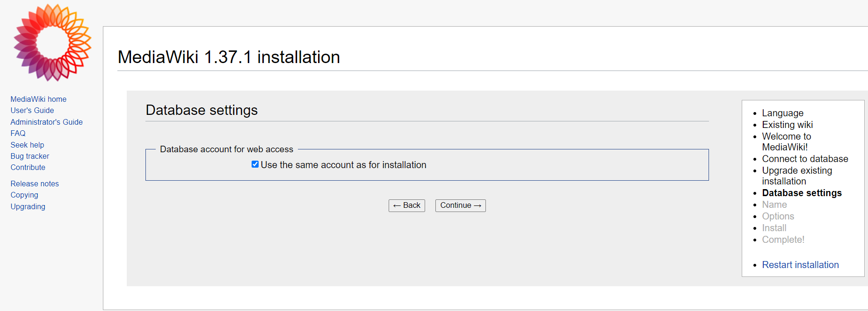
Task: Open the Bug tracker link
Action: [30, 156]
